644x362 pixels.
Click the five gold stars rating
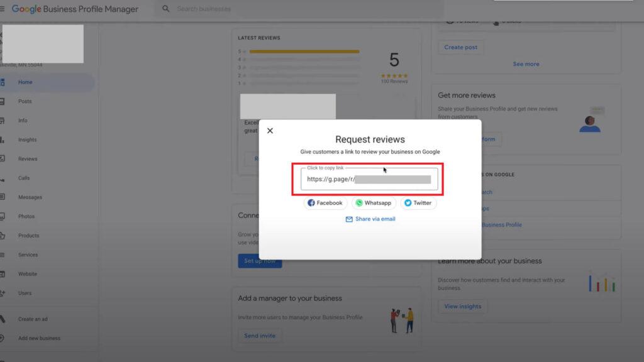coord(394,75)
